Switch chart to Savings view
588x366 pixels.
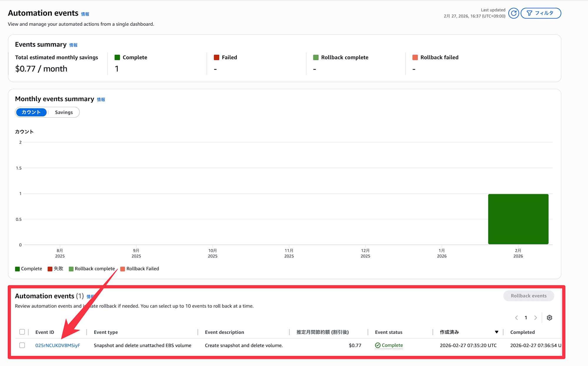(x=64, y=112)
